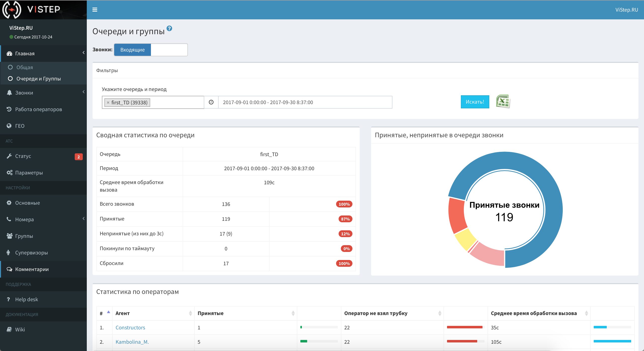Open Wiki documentation link

(x=43, y=330)
